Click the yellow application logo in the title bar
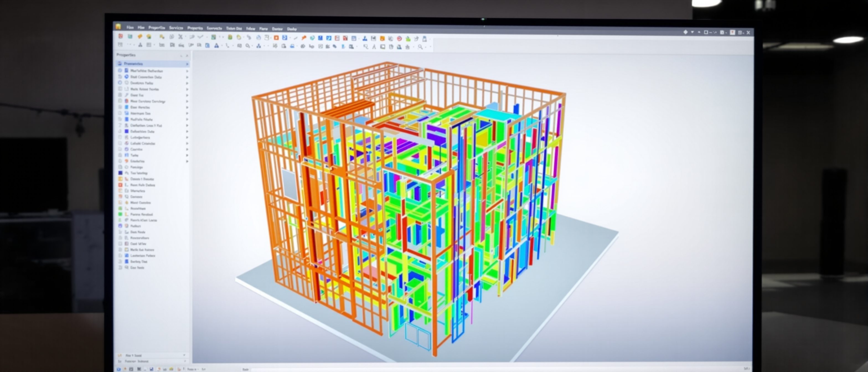The width and height of the screenshot is (868, 372). point(118,26)
